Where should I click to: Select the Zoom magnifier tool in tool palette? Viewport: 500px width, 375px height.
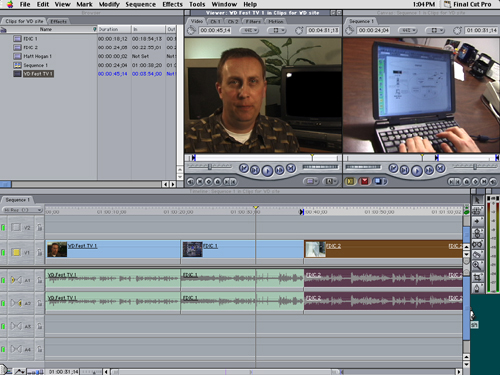(x=477, y=266)
